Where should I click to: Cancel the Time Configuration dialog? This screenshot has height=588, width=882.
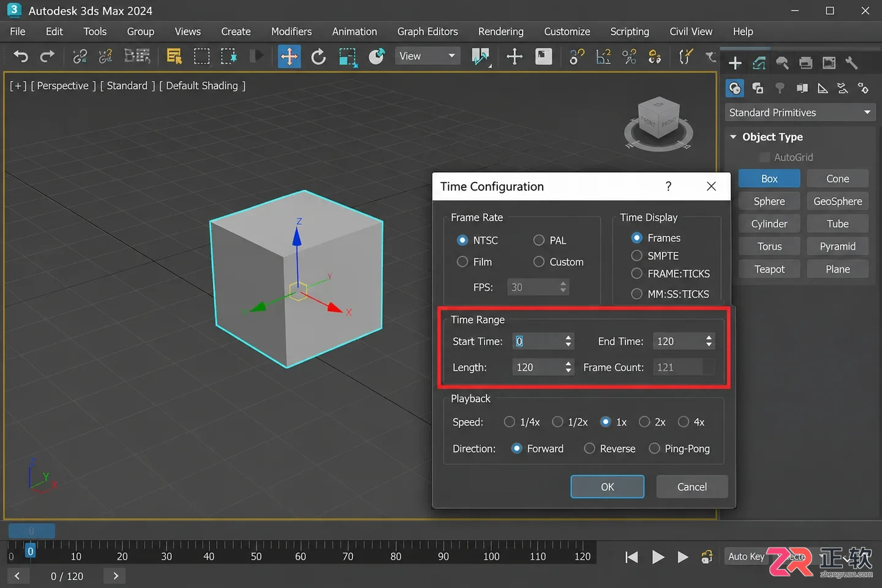tap(692, 487)
